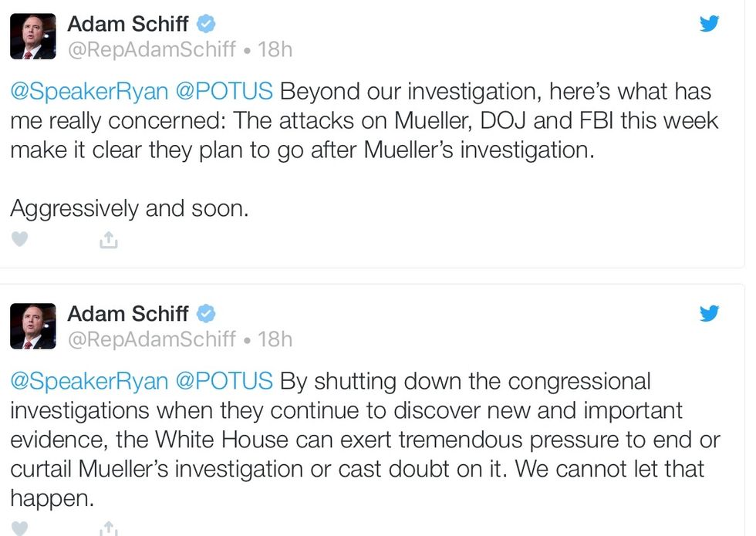The height and width of the screenshot is (536, 756).
Task: Open Adam Schiff avatar in second tweet
Action: [x=32, y=326]
